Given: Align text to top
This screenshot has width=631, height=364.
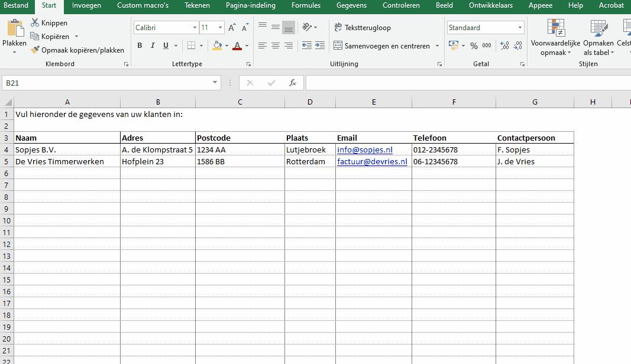Looking at the screenshot, I should (x=263, y=27).
